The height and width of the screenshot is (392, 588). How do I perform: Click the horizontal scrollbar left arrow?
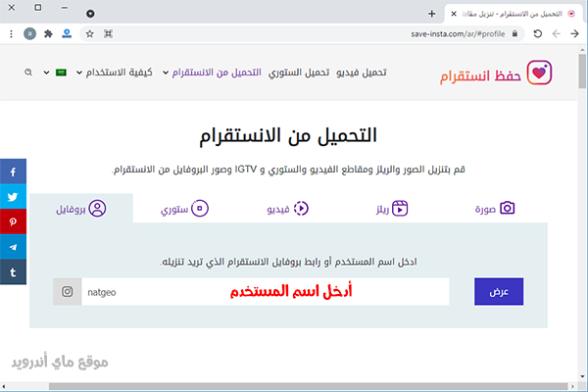tap(3, 386)
